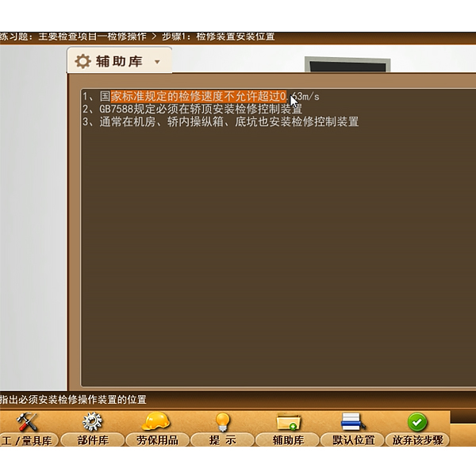Viewport: 476px width, 476px height.
Task: Click the light bulb hint icon
Action: tap(223, 421)
